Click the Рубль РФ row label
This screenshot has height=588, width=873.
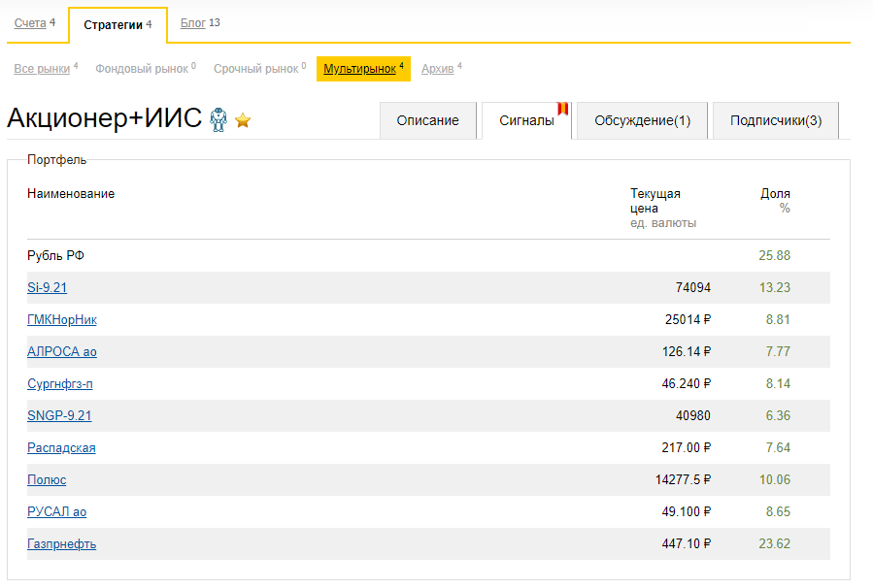55,255
